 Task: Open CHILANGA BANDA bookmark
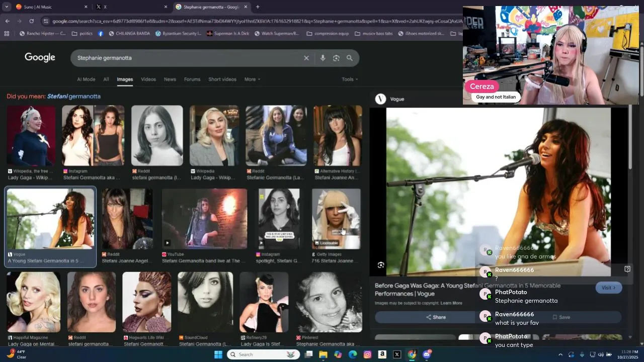pyautogui.click(x=129, y=34)
